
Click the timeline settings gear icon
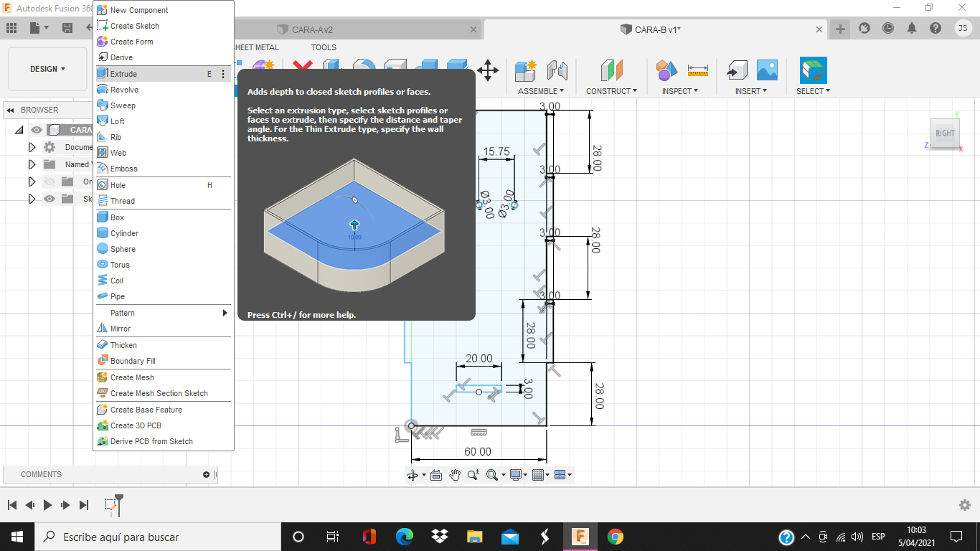coord(965,505)
